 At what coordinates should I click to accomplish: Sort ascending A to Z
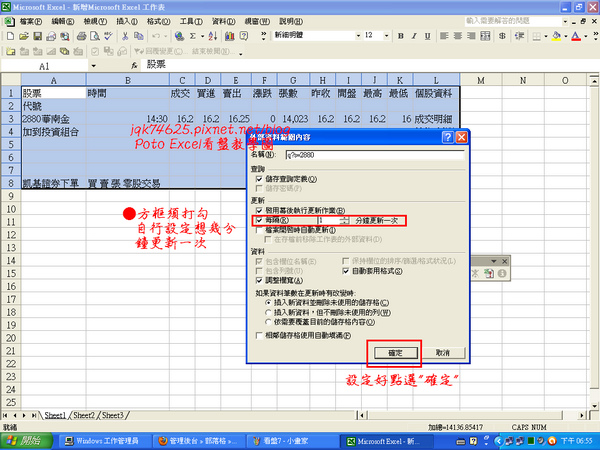213,36
